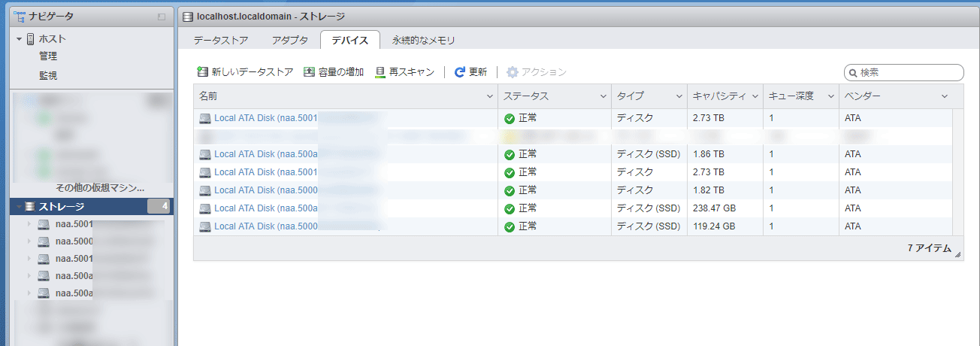Click disk icon of 1.86 TB row

coord(205,154)
